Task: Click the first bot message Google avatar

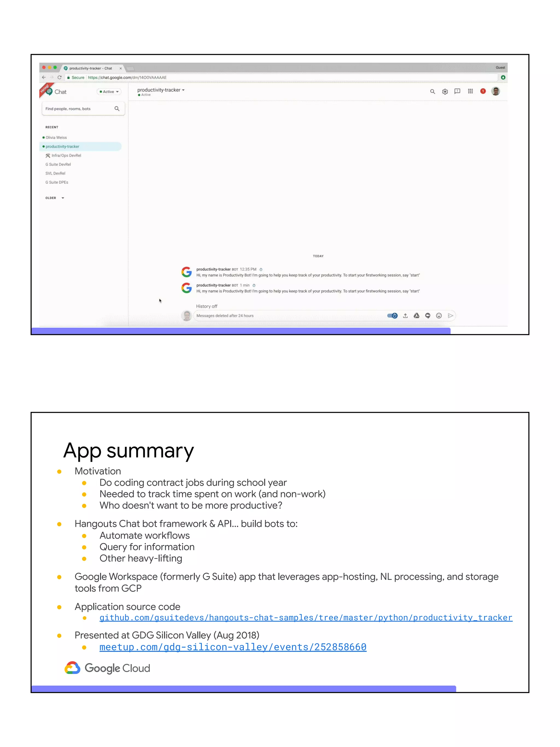Action: tap(187, 272)
